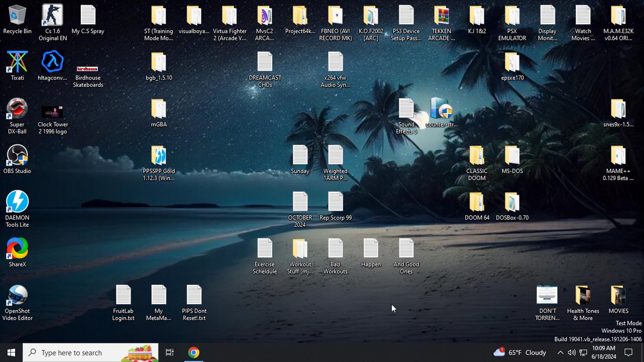This screenshot has height=362, width=644.
Task: Select the visualboya... folder
Action: pyautogui.click(x=194, y=20)
